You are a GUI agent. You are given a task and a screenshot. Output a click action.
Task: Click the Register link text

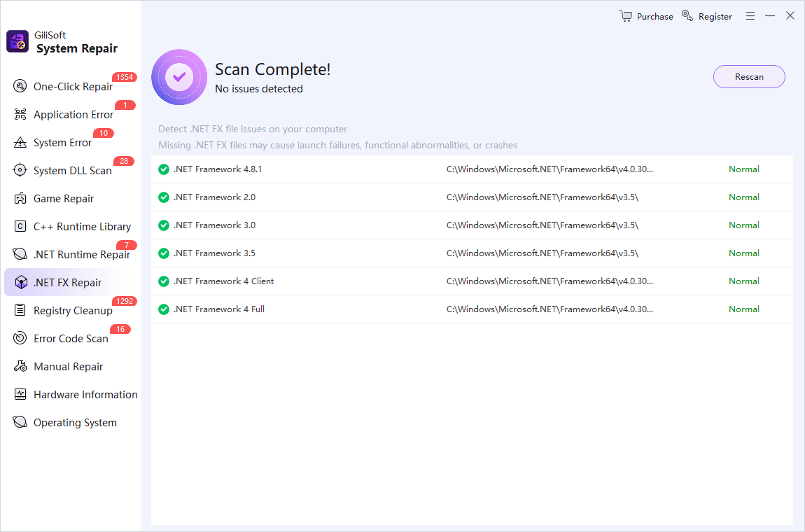715,16
